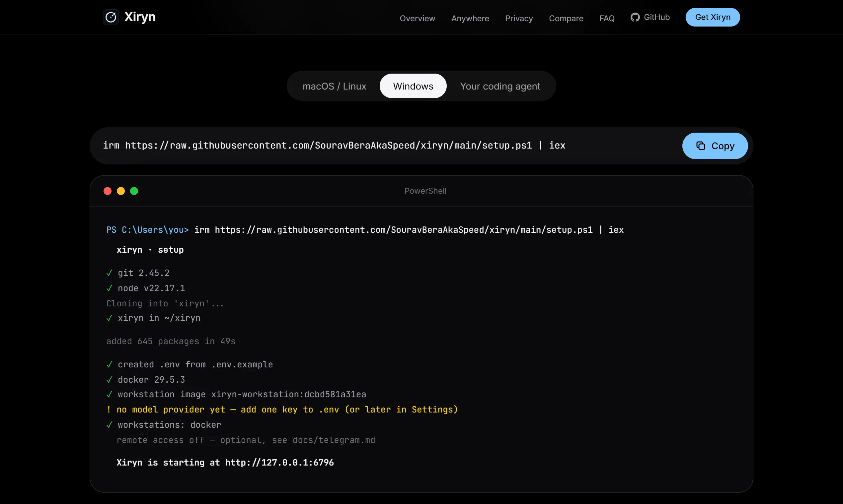Select the macOS / Linux tab
This screenshot has width=843, height=504.
(x=335, y=86)
